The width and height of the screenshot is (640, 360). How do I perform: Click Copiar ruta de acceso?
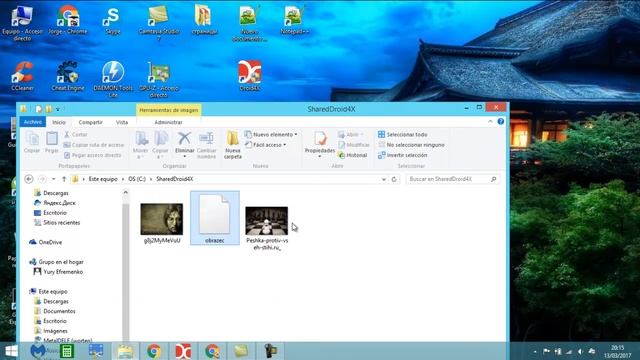[94, 145]
